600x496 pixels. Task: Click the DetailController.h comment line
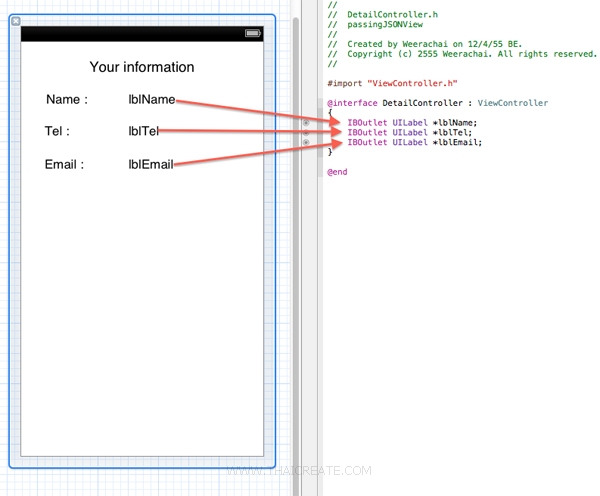coord(383,15)
